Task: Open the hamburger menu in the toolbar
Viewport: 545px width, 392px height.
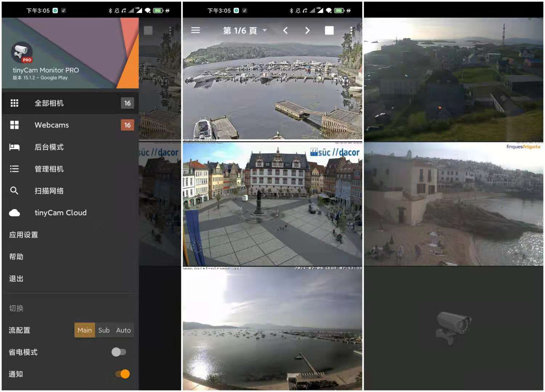Action: pyautogui.click(x=195, y=30)
